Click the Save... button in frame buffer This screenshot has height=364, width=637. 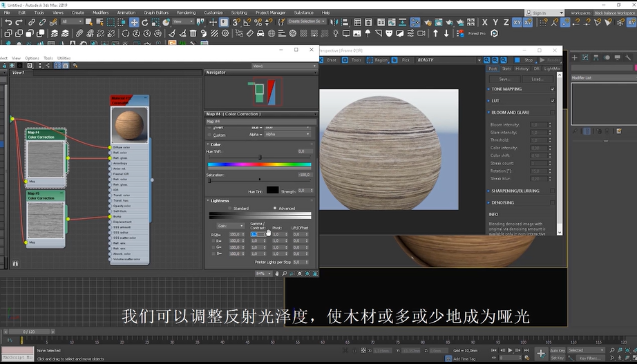click(504, 79)
